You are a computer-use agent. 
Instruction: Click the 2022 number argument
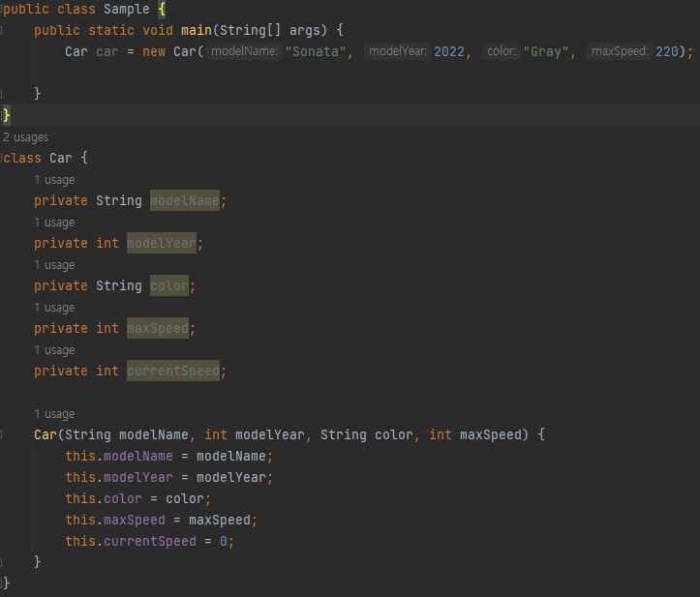pyautogui.click(x=449, y=51)
